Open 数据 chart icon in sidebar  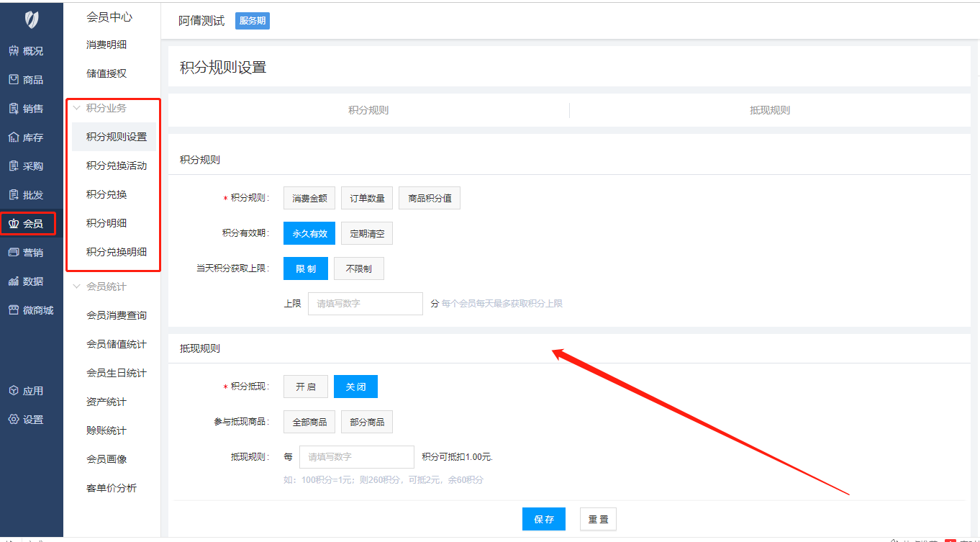point(14,281)
